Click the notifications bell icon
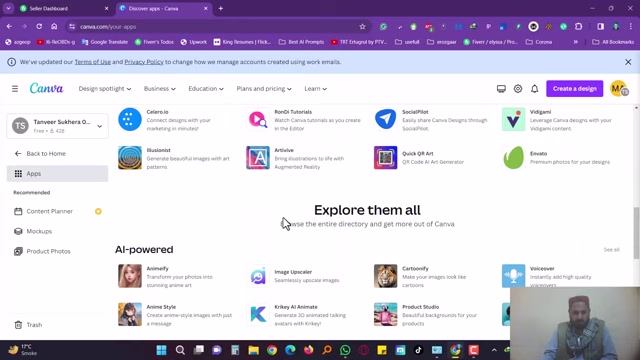Screen dimensions: 640x360 point(534,89)
